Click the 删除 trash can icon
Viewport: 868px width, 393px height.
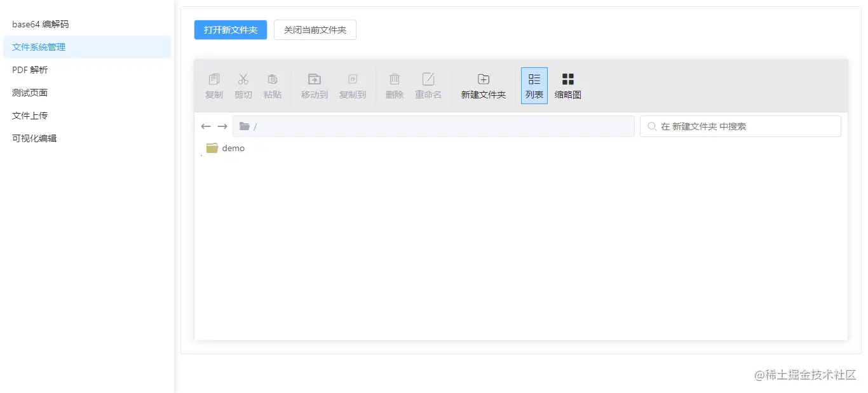coord(395,79)
